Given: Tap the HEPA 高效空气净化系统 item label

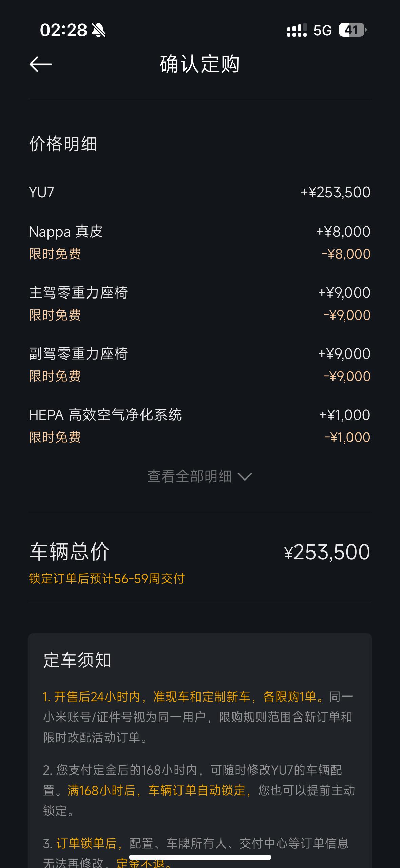Looking at the screenshot, I should (x=105, y=415).
